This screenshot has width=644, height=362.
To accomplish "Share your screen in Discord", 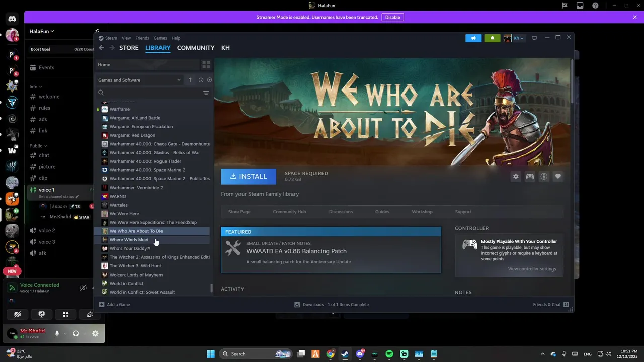I will (x=42, y=314).
